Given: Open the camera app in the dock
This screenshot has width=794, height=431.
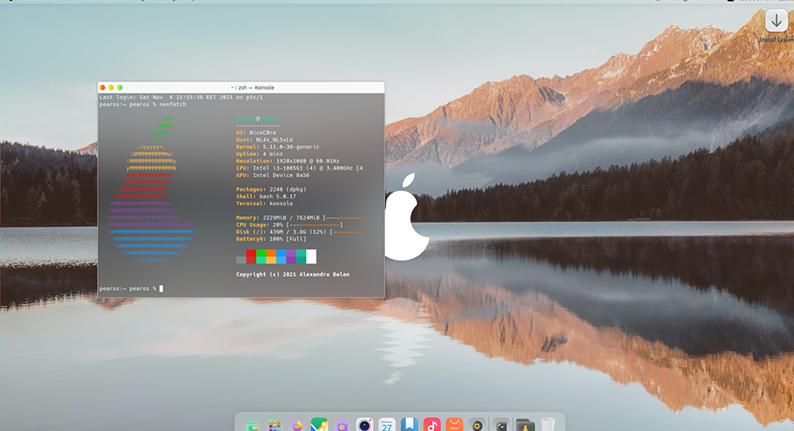Looking at the screenshot, I should click(x=365, y=425).
